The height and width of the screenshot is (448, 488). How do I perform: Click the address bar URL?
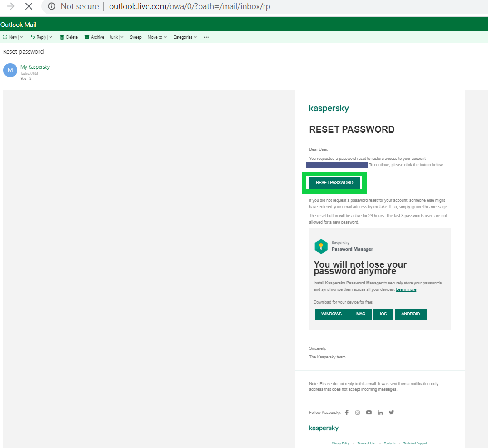click(x=189, y=6)
